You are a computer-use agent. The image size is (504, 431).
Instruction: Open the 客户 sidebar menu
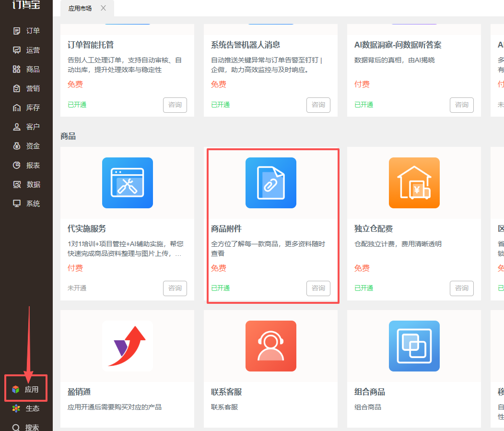click(26, 127)
